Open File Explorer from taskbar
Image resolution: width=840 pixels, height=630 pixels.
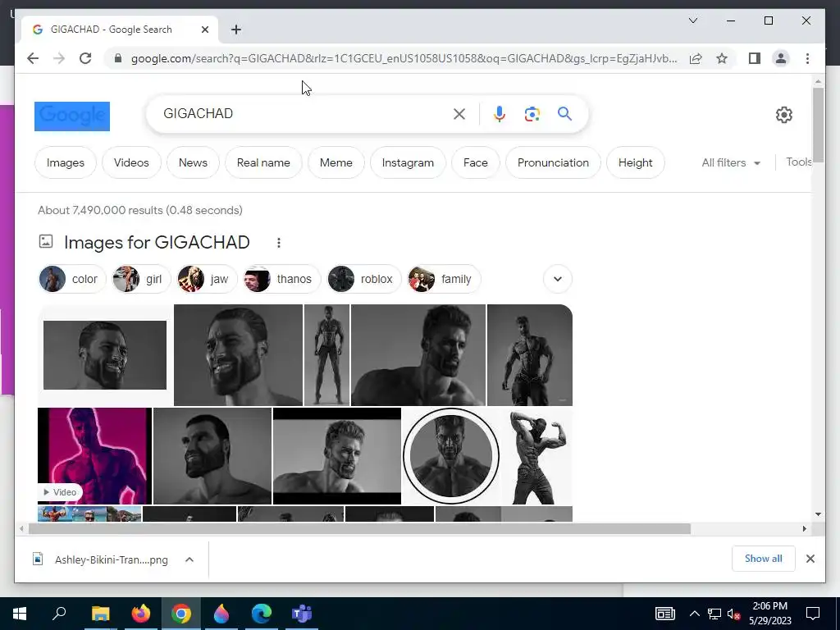(x=100, y=614)
